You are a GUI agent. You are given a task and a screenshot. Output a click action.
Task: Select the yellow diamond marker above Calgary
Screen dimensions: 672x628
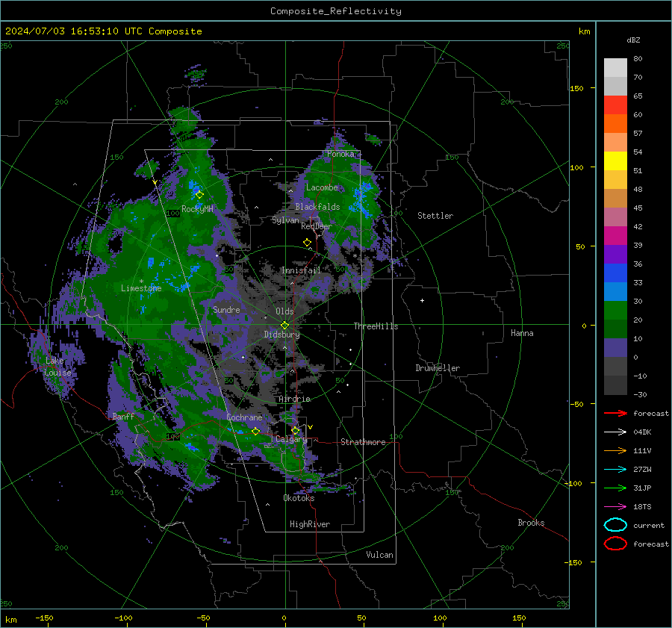(295, 430)
